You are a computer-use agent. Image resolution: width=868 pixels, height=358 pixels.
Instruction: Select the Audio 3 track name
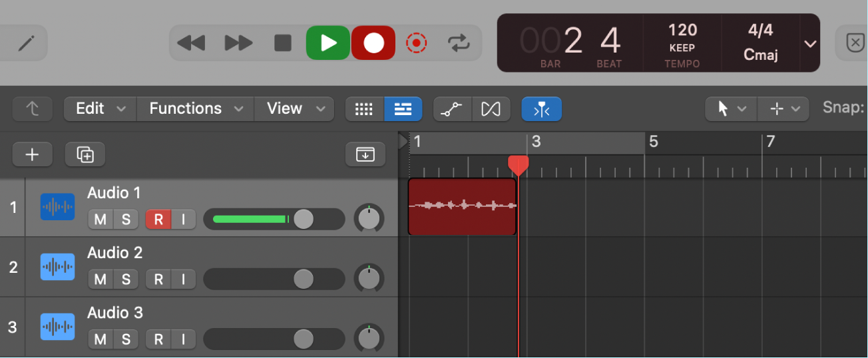point(115,313)
